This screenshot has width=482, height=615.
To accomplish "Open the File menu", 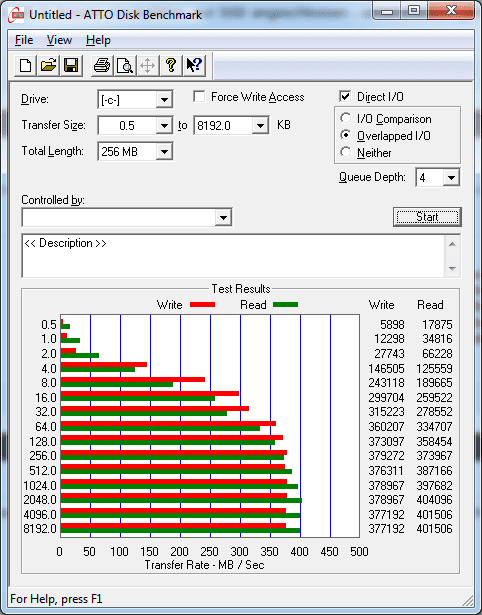I will click(x=24, y=40).
